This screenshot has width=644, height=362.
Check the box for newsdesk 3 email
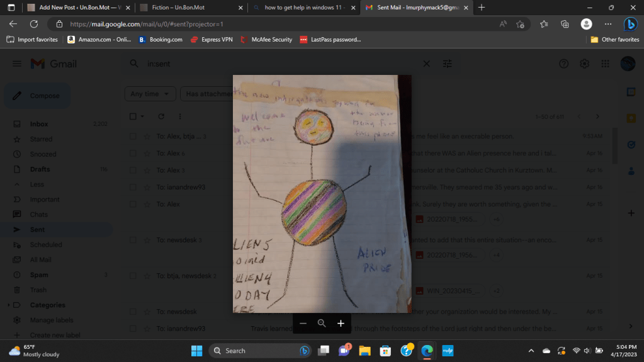click(133, 240)
